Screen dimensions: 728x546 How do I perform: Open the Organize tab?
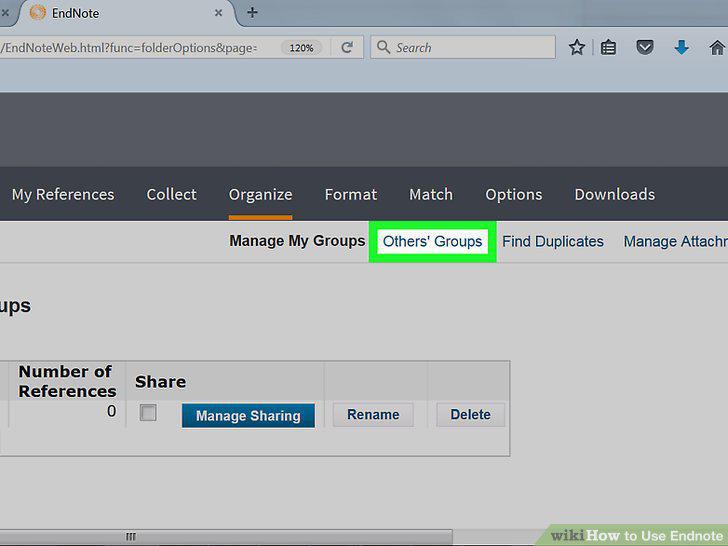click(260, 194)
